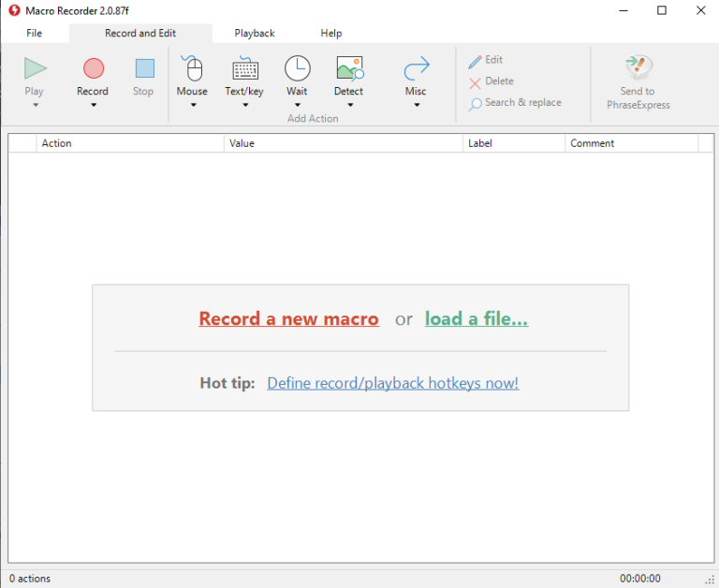
Task: Switch to the Playback tab
Action: pyautogui.click(x=255, y=33)
